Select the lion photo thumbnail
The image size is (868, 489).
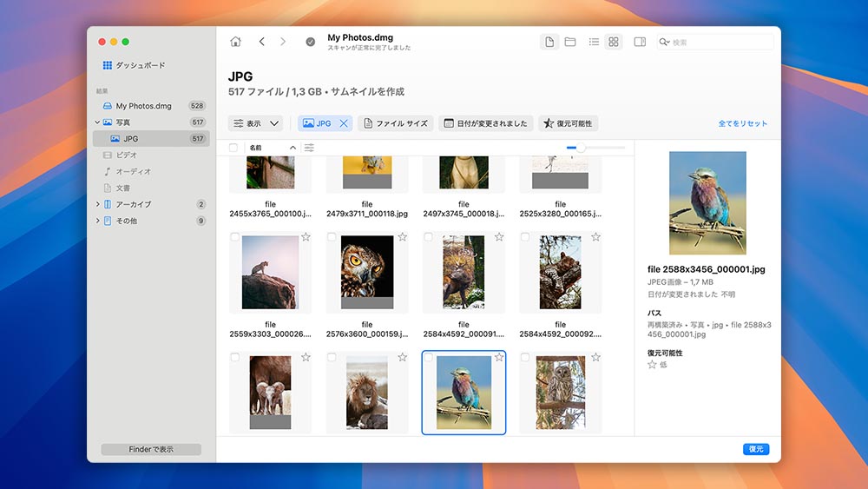367,393
